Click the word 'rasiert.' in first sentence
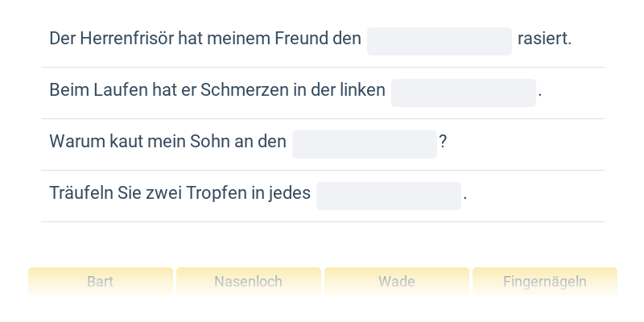Viewport: 644px width, 322px height. 544,39
